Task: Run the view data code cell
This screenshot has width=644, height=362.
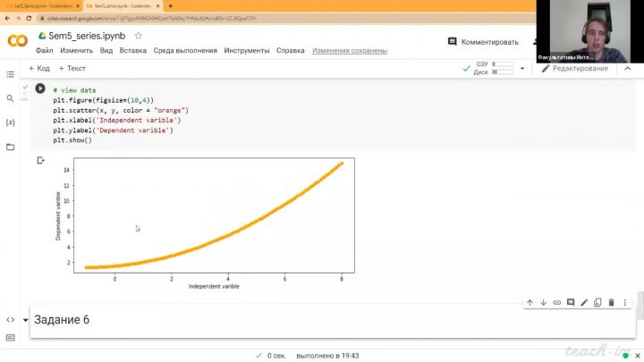Action: (x=40, y=89)
